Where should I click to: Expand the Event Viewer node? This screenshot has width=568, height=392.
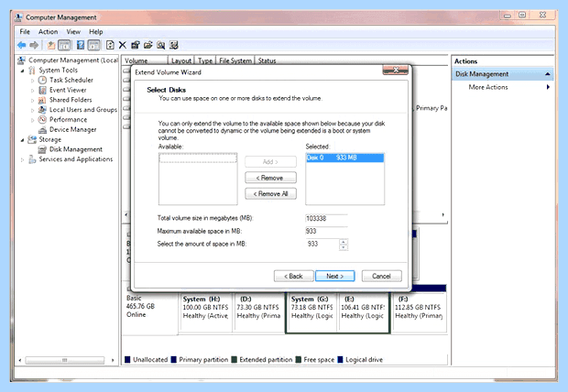pyautogui.click(x=33, y=90)
